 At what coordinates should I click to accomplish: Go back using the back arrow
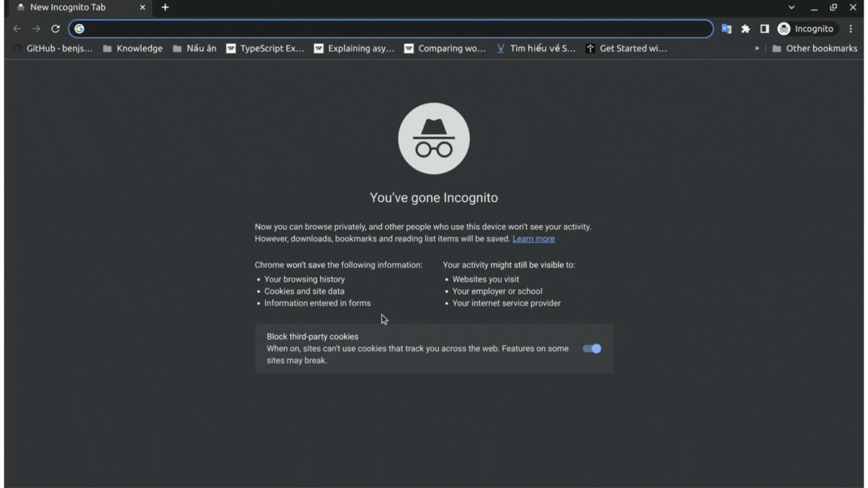point(17,29)
